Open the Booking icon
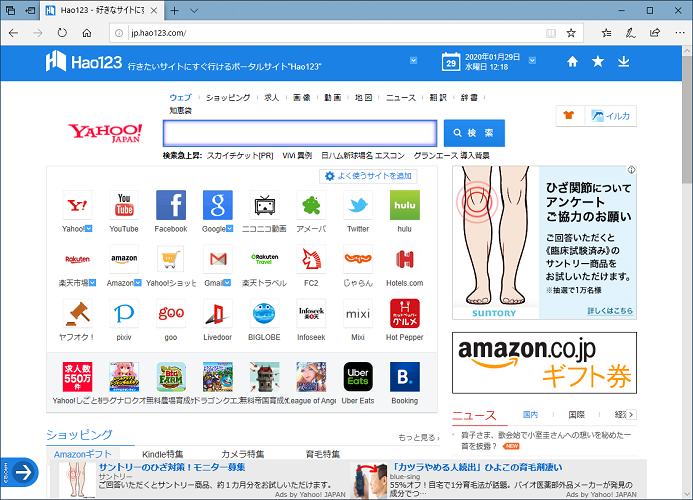Image resolution: width=693 pixels, height=500 pixels. pos(405,377)
